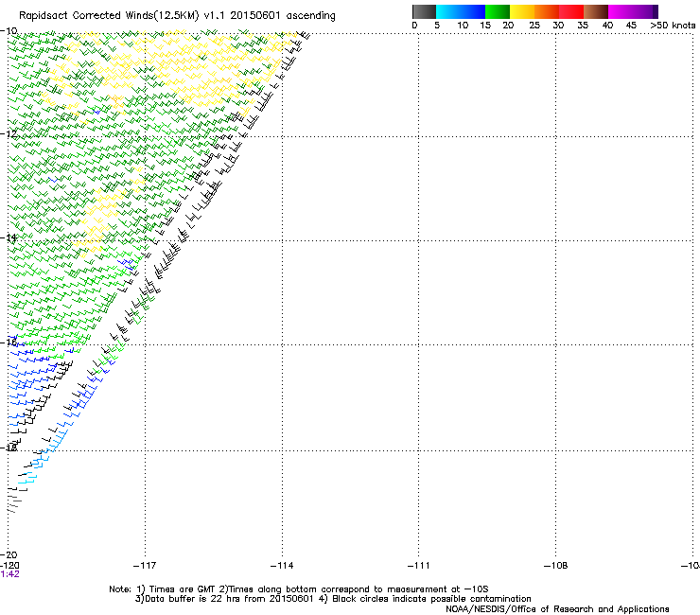Screen dimensions: 700x615
Task: Click the red 30-35 knots color band
Action: (571, 11)
